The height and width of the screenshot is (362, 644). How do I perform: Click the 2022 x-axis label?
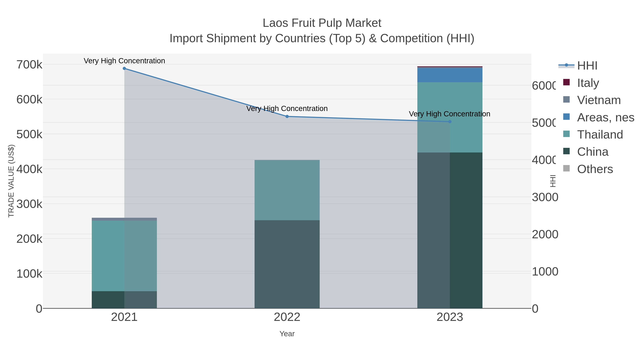tap(287, 317)
